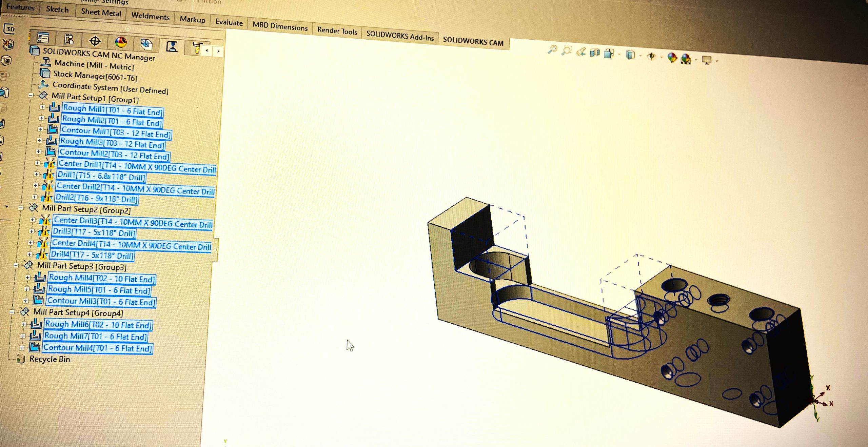
Task: Open the Recycle Bin tree item
Action: 50,359
